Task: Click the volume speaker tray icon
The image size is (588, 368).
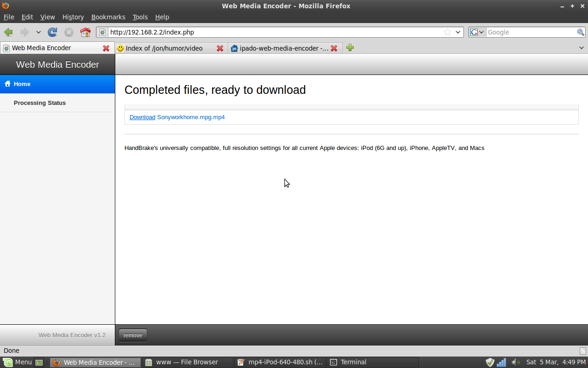Action: click(515, 362)
